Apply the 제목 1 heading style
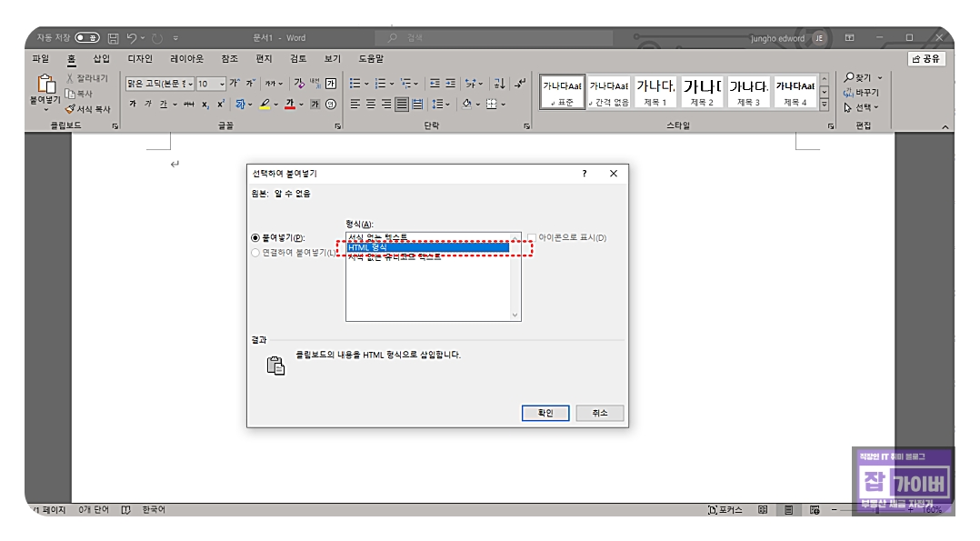 [655, 91]
